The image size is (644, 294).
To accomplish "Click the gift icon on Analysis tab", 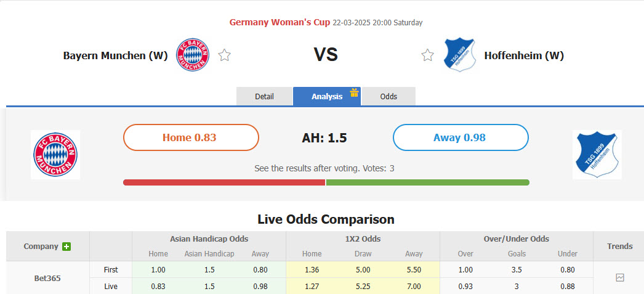I will pos(354,92).
